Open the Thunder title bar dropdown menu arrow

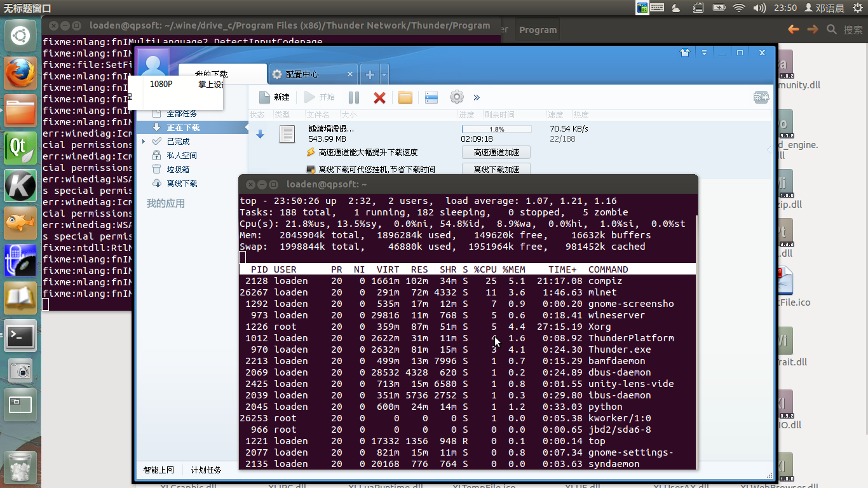704,53
